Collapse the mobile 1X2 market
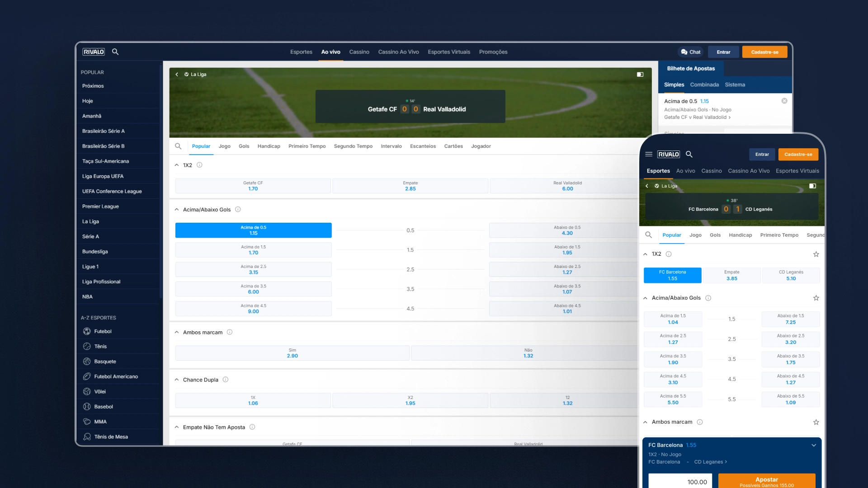This screenshot has height=488, width=868. (645, 254)
